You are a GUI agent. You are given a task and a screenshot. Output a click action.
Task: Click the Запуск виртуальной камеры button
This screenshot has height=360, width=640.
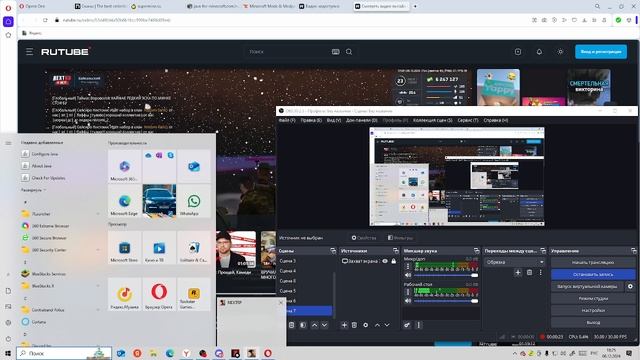click(x=587, y=287)
